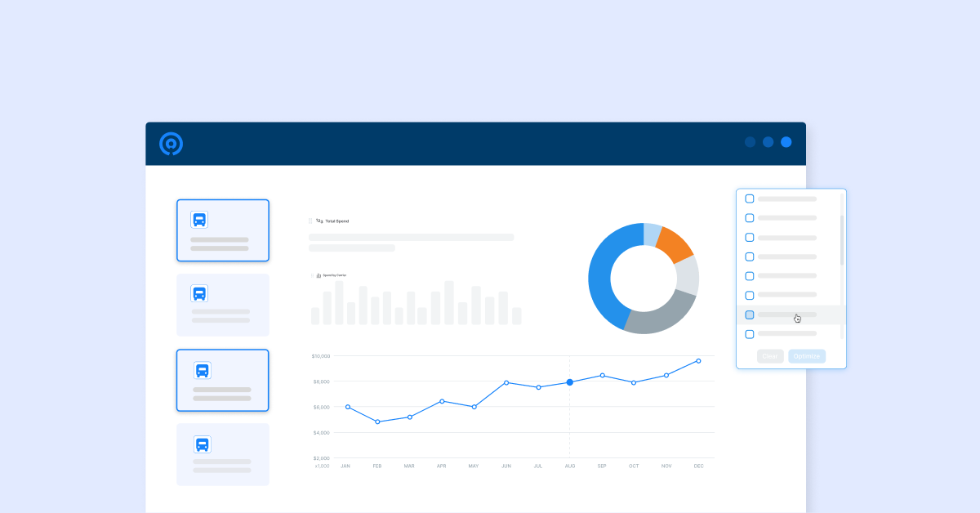
Task: Click the truck icon on the second sidebar card
Action: (x=201, y=293)
